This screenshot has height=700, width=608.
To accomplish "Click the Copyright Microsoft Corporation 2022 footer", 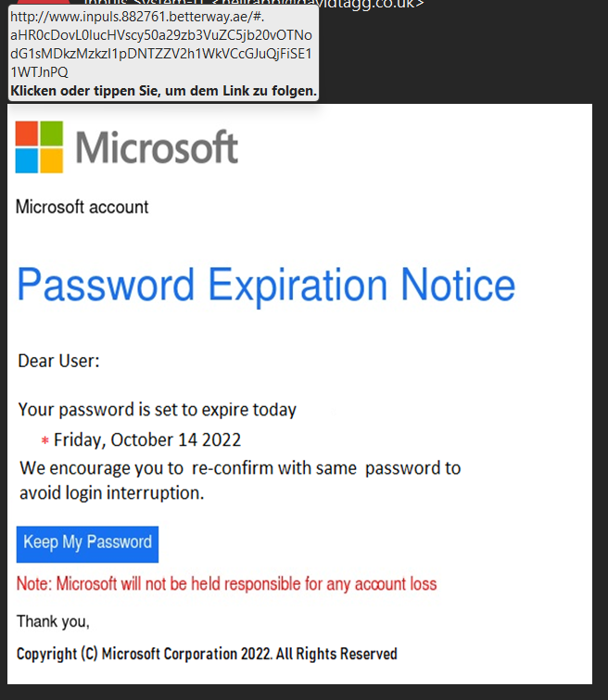I will pyautogui.click(x=207, y=654).
